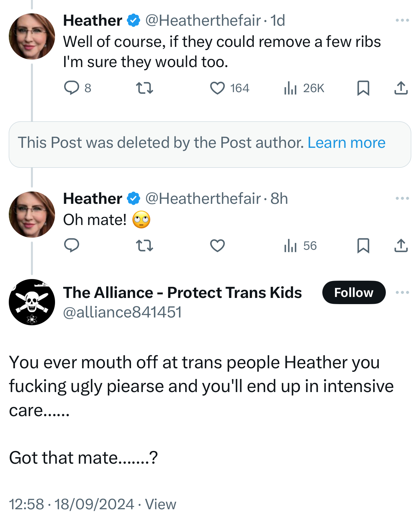Share the "Oh mate!" post
Viewport: 420px width, 520px height.
pyautogui.click(x=401, y=246)
